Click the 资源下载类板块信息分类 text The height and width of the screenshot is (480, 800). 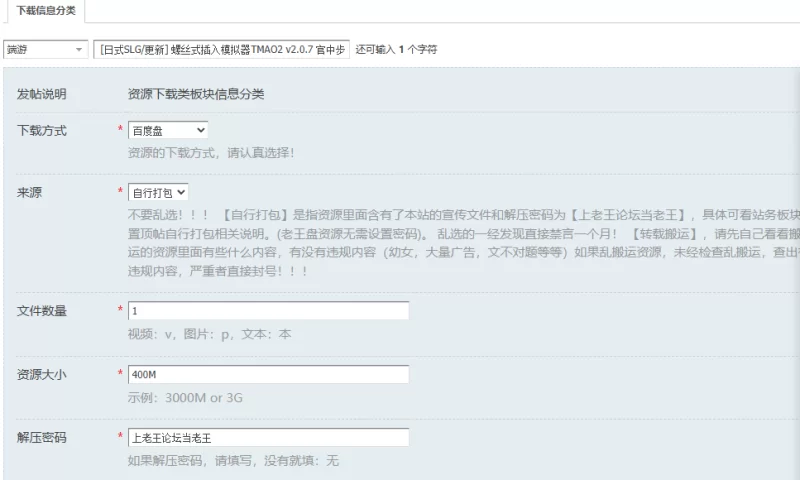(x=196, y=94)
